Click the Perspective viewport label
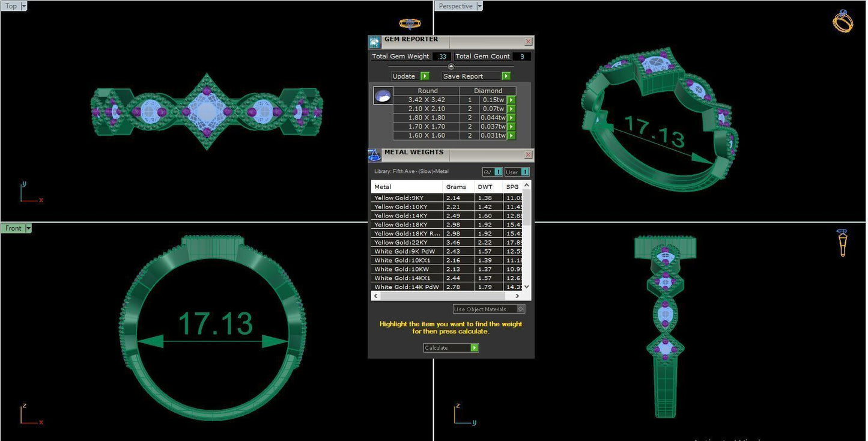 pos(455,6)
